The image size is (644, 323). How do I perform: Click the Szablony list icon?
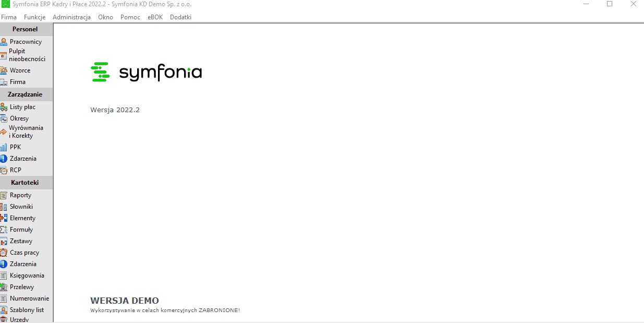click(x=4, y=310)
